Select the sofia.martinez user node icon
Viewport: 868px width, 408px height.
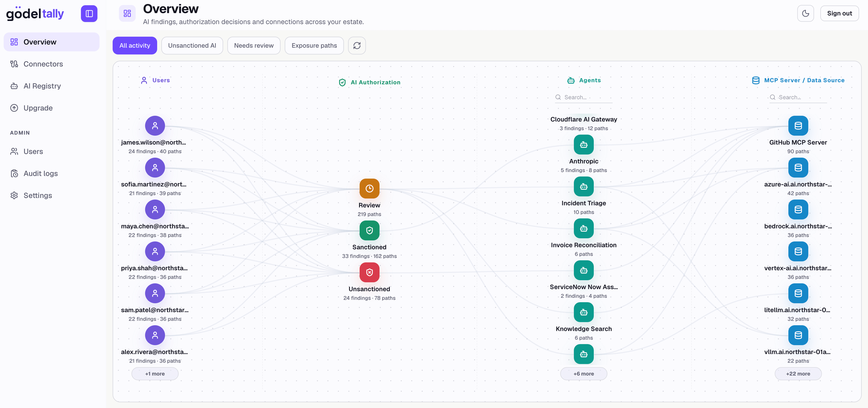point(155,167)
